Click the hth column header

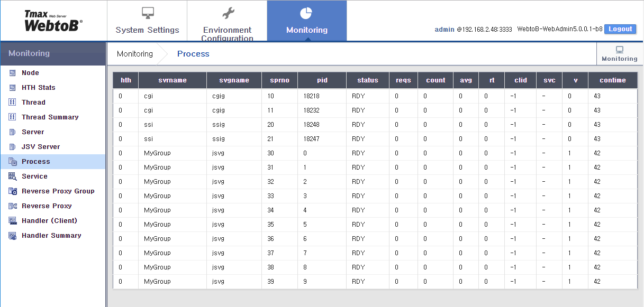126,80
